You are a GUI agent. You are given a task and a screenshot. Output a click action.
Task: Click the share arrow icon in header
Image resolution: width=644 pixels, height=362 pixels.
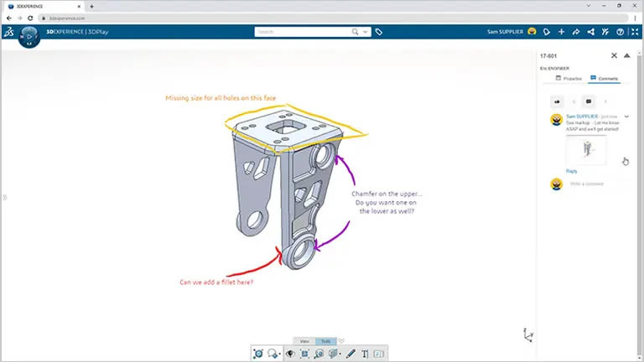pyautogui.click(x=576, y=32)
